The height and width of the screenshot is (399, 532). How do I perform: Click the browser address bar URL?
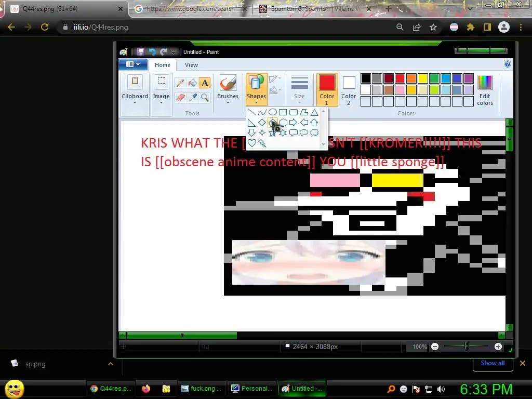(x=101, y=27)
